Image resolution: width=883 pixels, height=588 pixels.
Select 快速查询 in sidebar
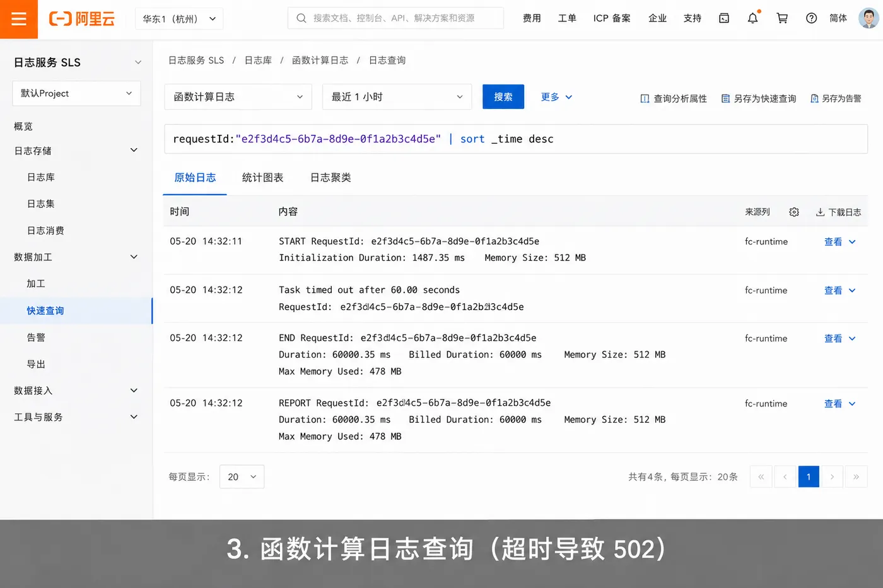76,311
